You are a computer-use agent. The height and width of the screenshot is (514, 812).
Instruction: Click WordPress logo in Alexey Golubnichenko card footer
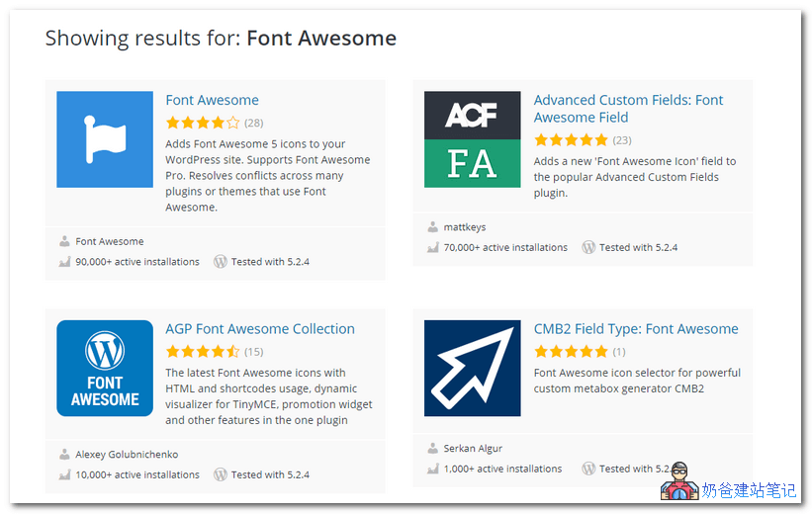tap(221, 474)
